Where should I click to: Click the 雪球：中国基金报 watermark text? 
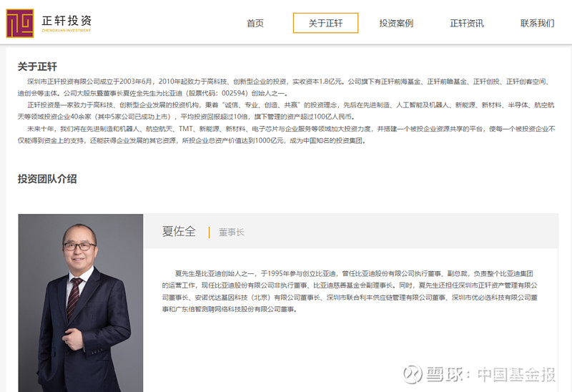(491, 375)
